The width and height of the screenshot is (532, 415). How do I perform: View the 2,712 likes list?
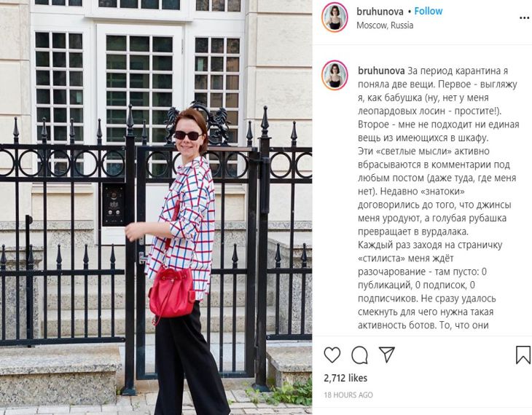click(x=345, y=378)
